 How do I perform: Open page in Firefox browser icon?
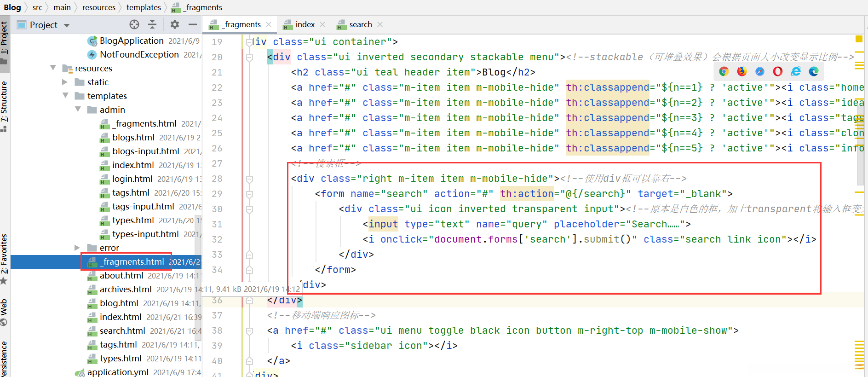click(x=742, y=71)
